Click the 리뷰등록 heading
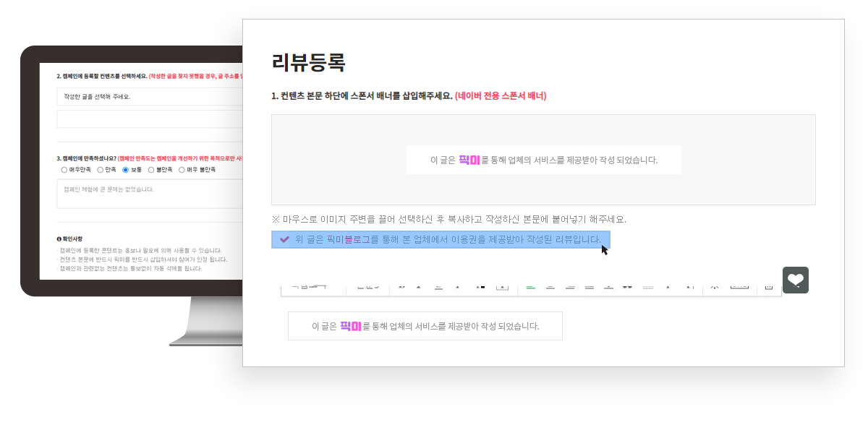 pos(309,63)
